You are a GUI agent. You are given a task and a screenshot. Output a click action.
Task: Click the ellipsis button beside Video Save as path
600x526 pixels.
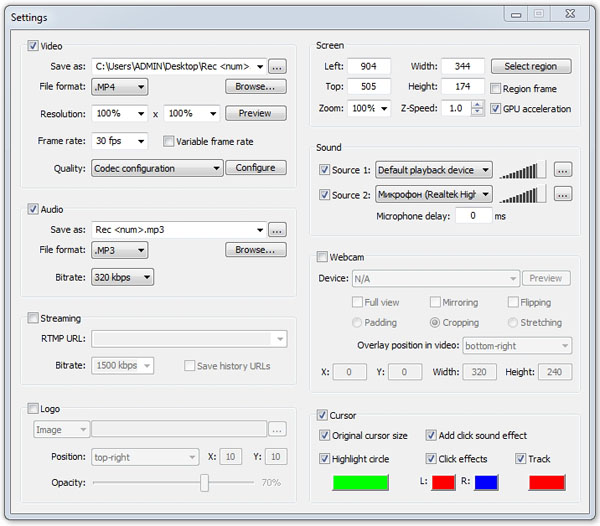277,67
